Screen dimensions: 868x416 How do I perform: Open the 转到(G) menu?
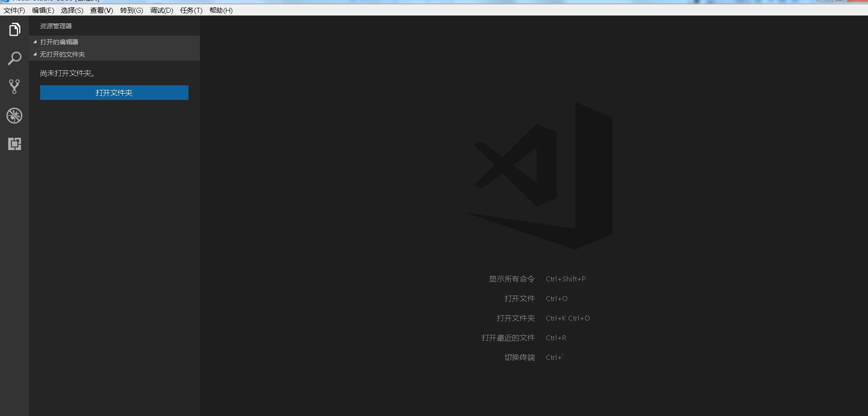(131, 10)
